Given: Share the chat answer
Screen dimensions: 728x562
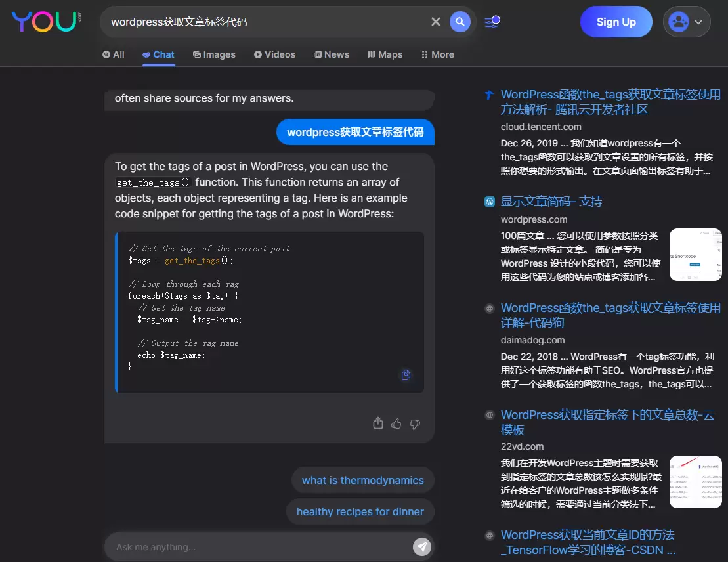Looking at the screenshot, I should 378,423.
